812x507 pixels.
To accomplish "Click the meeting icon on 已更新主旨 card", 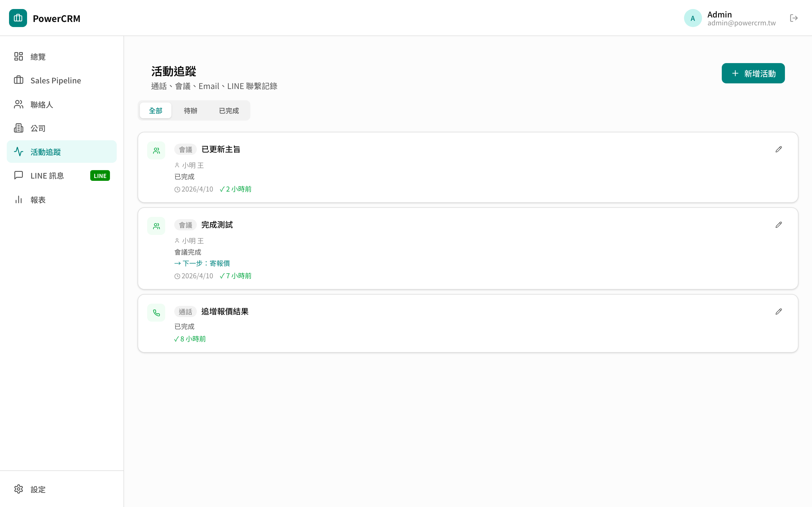I will [156, 151].
